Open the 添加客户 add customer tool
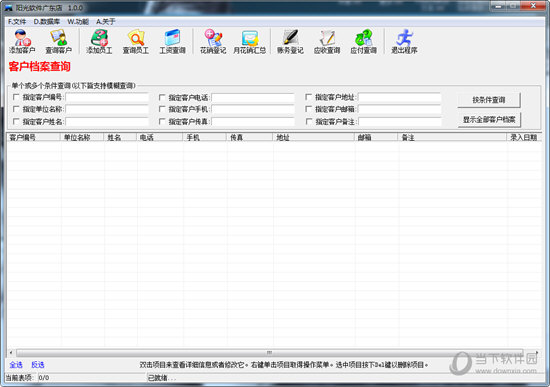This screenshot has width=550, height=387. [x=22, y=41]
